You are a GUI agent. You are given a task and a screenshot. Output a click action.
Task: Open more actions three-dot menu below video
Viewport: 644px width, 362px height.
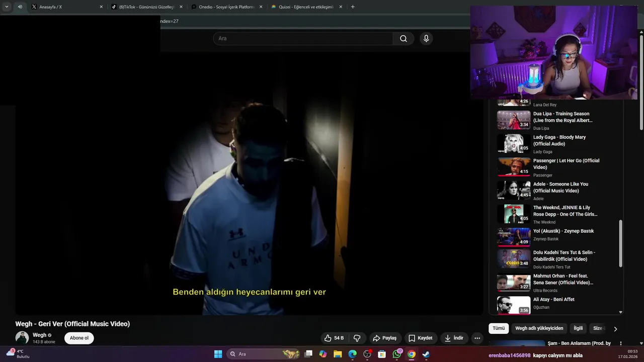pyautogui.click(x=477, y=338)
